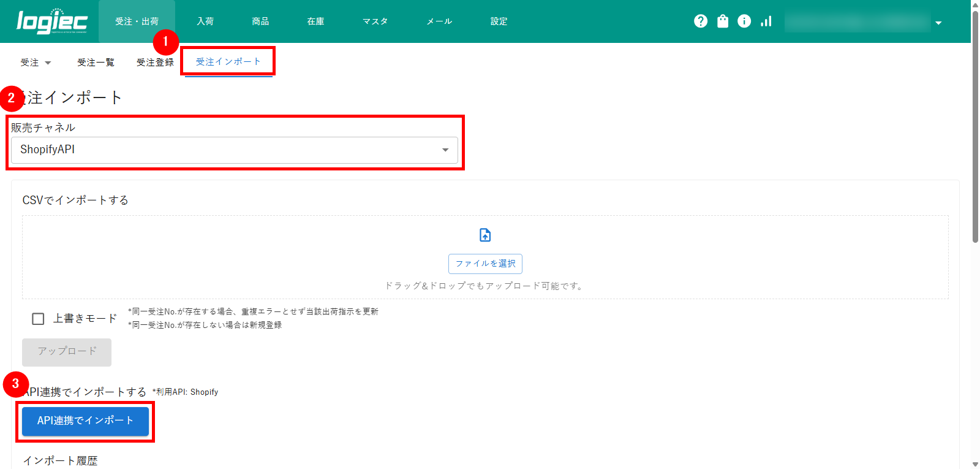The image size is (980, 469).
Task: Click the file upload icon
Action: pos(485,235)
